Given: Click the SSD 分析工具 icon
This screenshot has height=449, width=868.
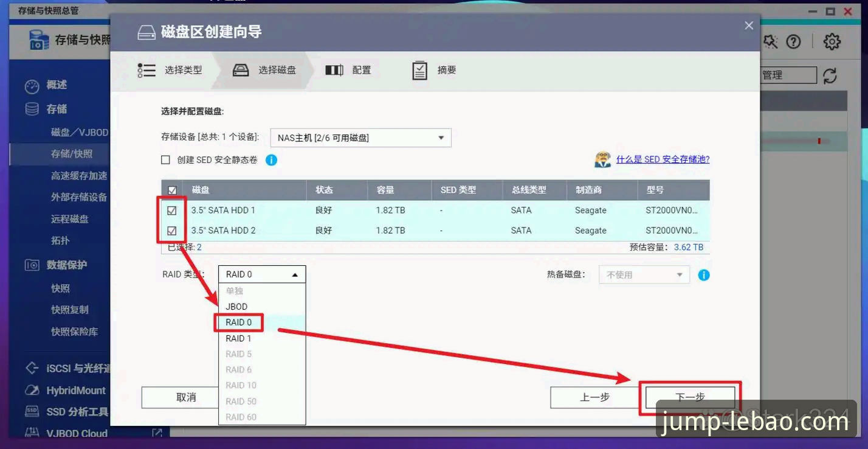Looking at the screenshot, I should [x=32, y=412].
